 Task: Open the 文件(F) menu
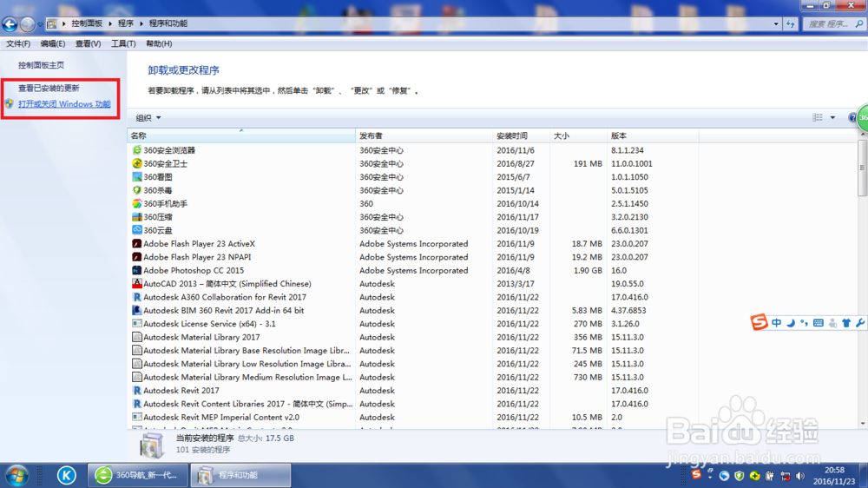point(18,43)
